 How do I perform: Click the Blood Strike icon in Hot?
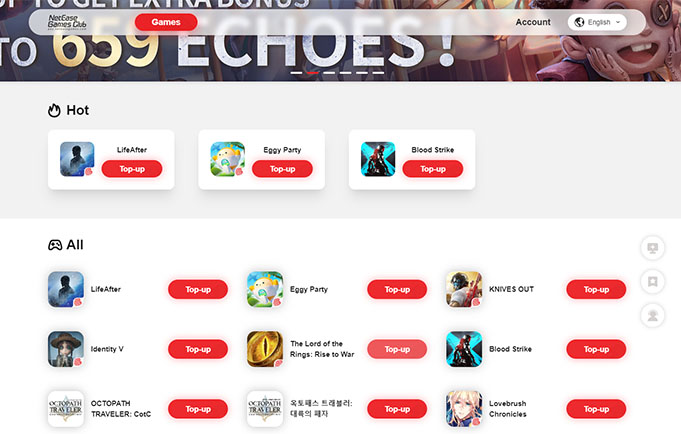[x=378, y=159]
